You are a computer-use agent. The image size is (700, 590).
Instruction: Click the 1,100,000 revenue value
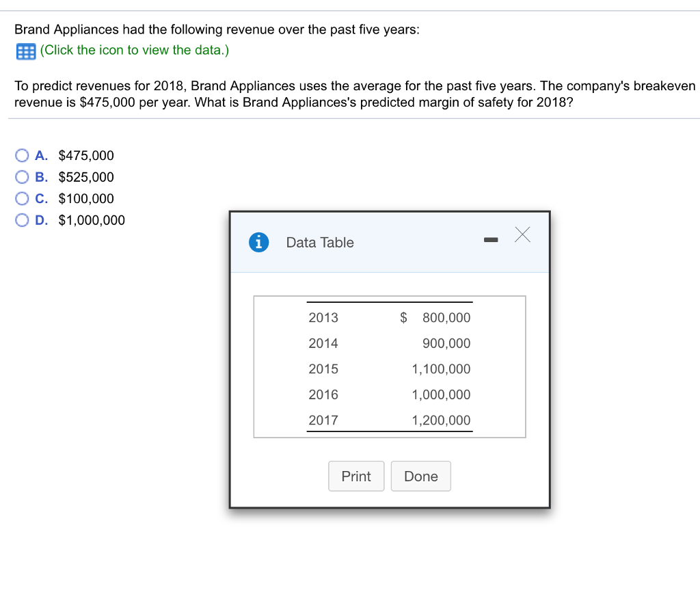click(441, 369)
